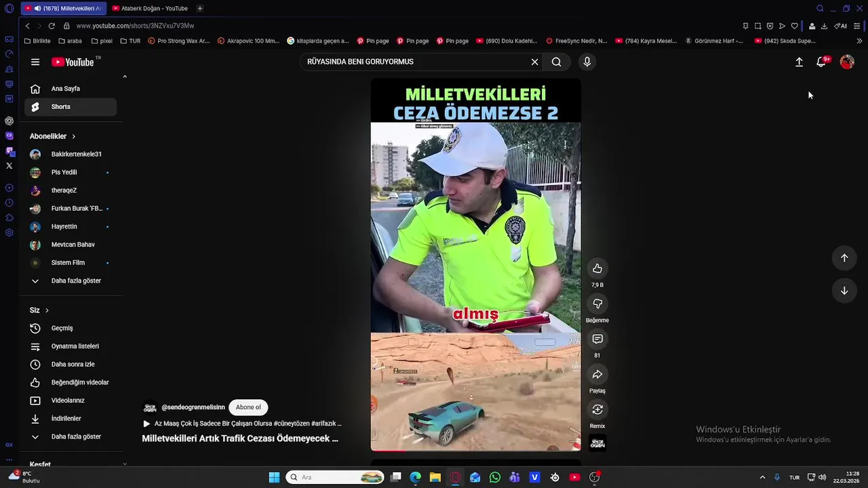Open the comments with 81 count
868x488 pixels.
coord(597,339)
